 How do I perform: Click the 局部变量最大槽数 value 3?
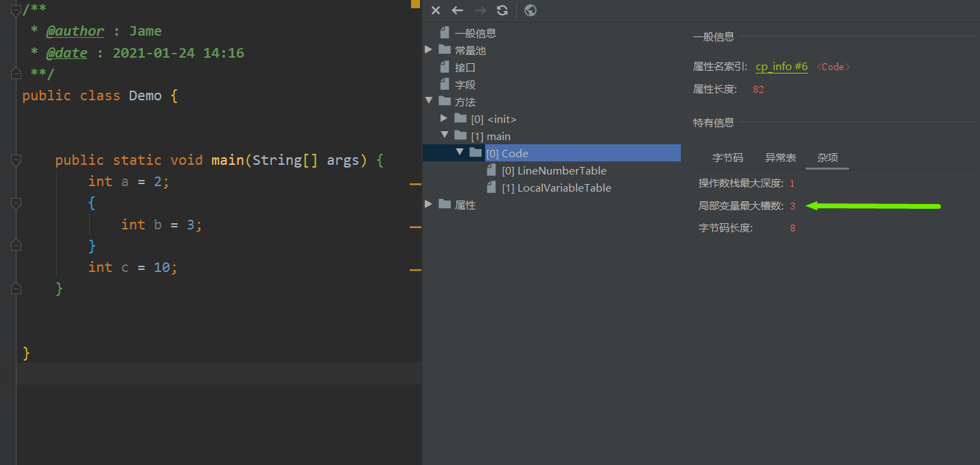click(793, 206)
